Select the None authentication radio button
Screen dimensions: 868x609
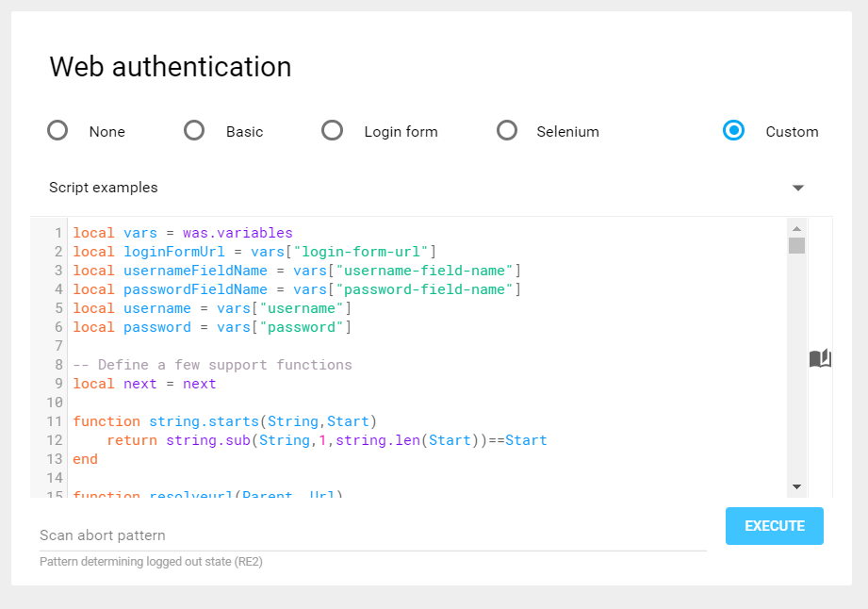coord(58,131)
